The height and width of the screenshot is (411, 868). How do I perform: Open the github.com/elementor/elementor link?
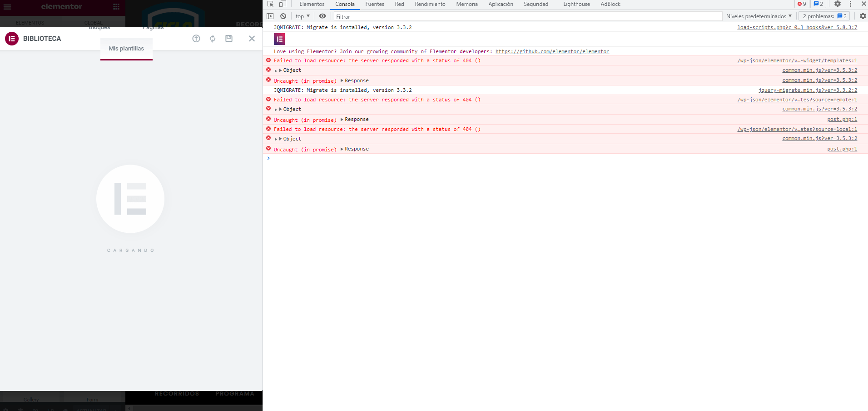(552, 52)
